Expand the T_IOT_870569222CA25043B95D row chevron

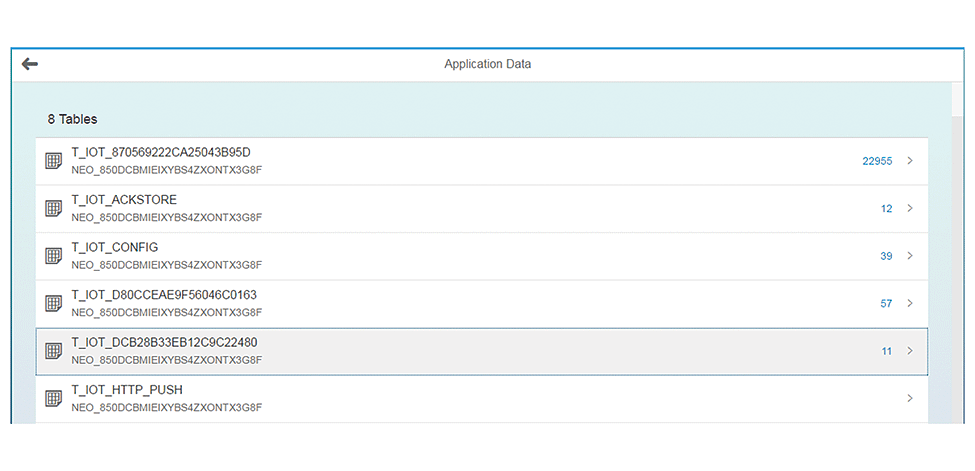pyautogui.click(x=909, y=161)
